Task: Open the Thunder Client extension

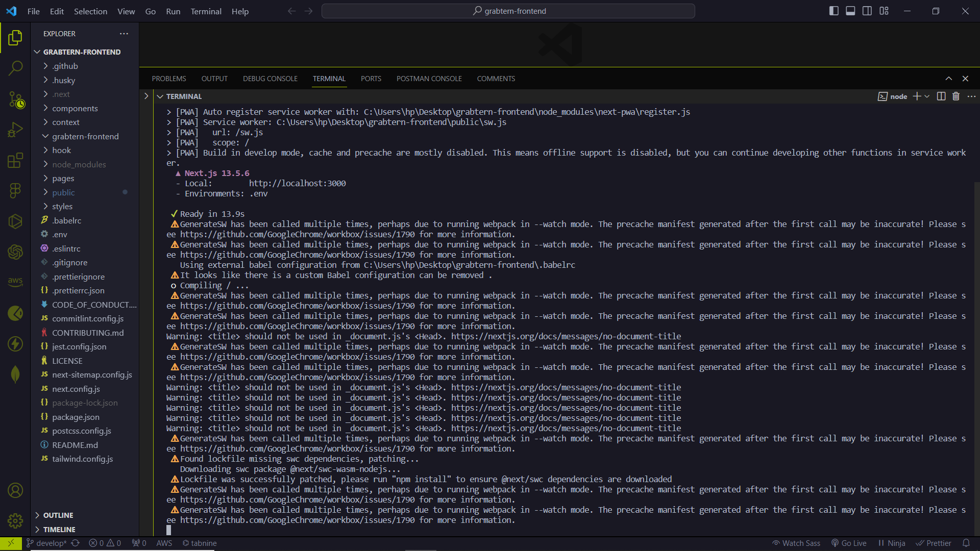Action: [16, 344]
